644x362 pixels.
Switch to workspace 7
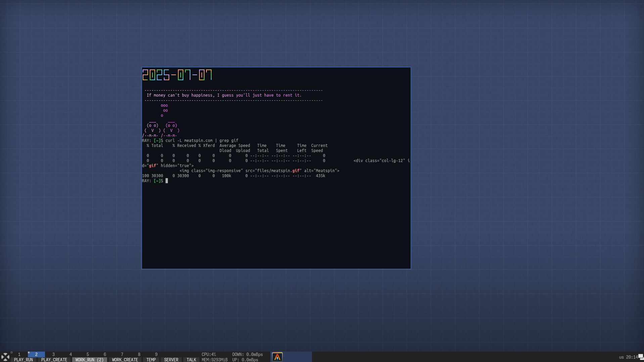click(122, 354)
